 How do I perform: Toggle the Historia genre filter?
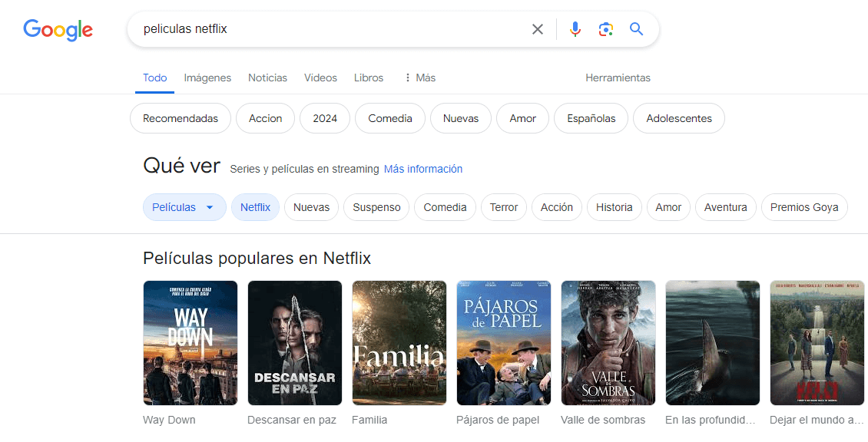pos(614,207)
